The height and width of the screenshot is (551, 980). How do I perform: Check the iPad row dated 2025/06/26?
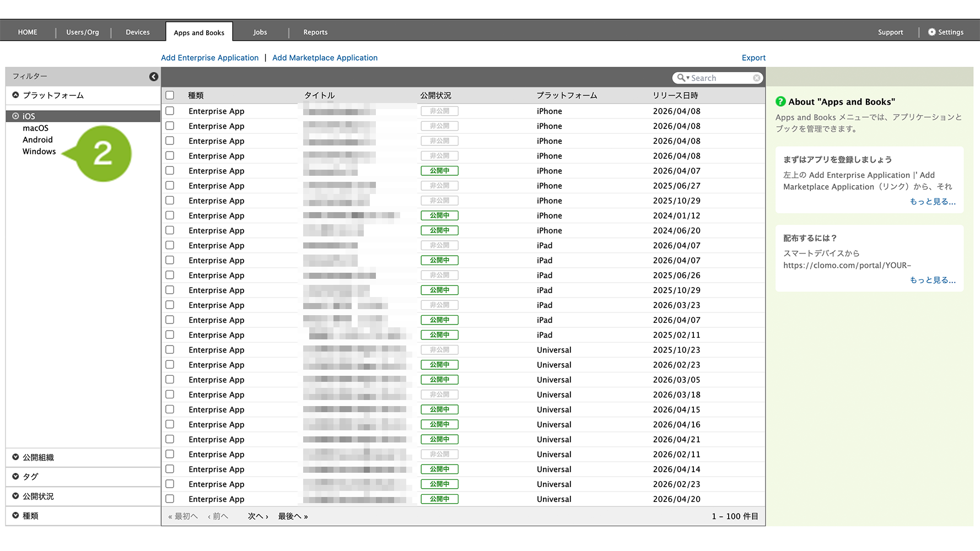coord(170,275)
